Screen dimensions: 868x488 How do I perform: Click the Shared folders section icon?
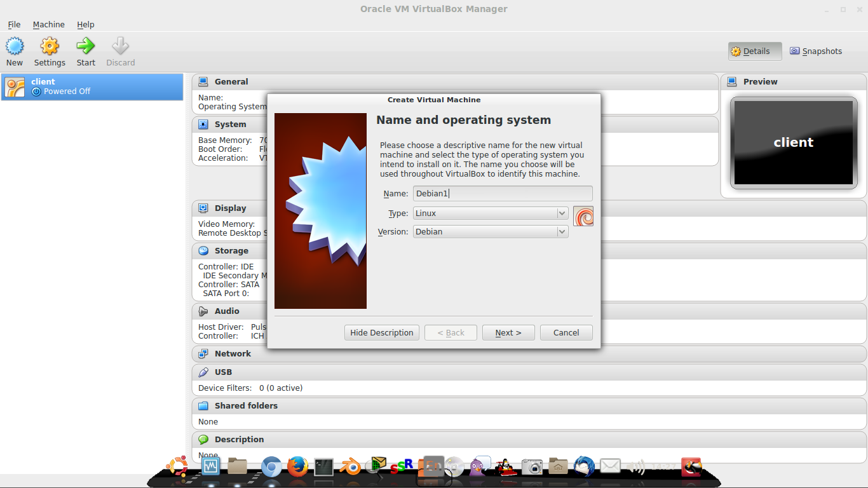[203, 405]
